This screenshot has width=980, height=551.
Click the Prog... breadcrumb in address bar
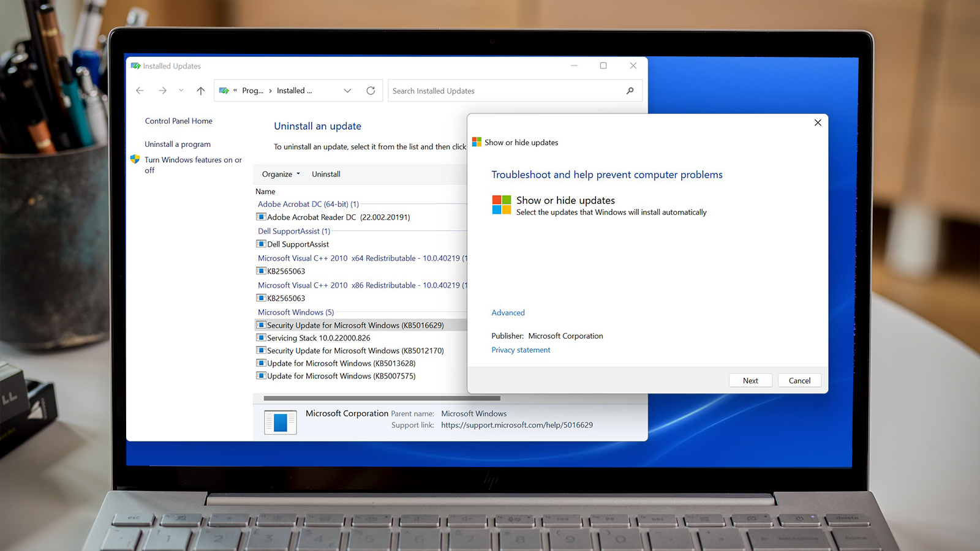pos(252,91)
